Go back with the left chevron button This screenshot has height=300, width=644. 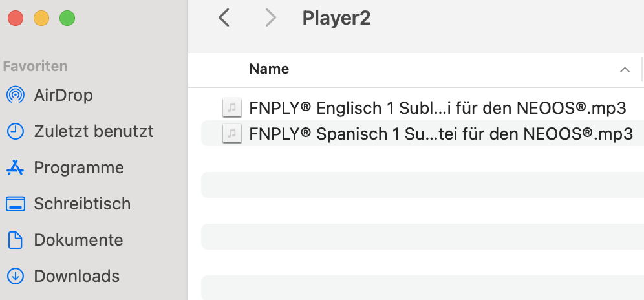(224, 18)
